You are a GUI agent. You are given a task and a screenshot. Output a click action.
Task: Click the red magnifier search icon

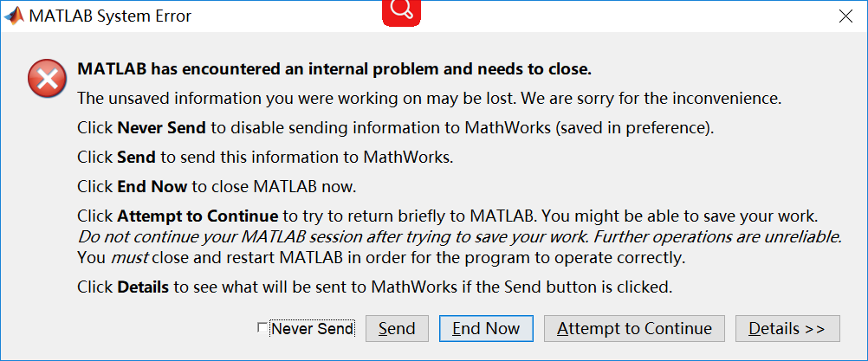[401, 12]
